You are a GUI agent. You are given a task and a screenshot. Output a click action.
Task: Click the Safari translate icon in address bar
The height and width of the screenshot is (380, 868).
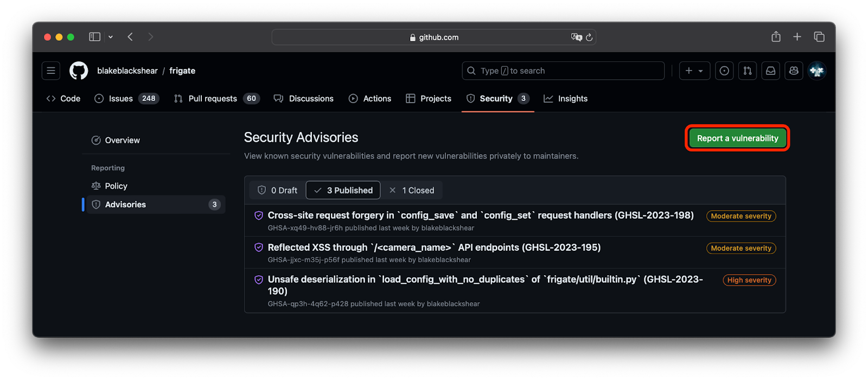[x=576, y=37]
